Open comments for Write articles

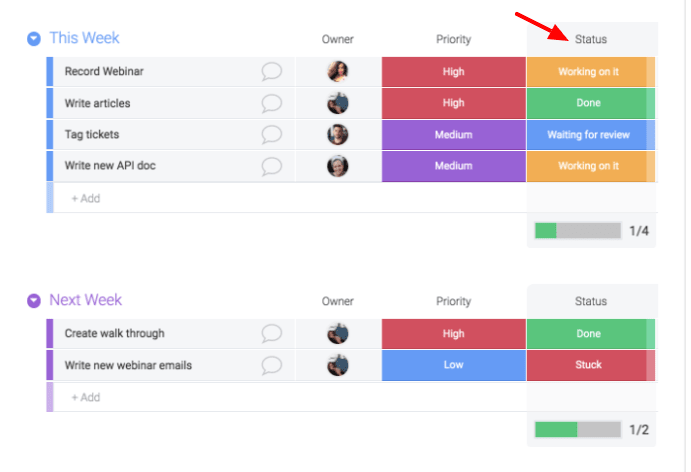pyautogui.click(x=271, y=103)
